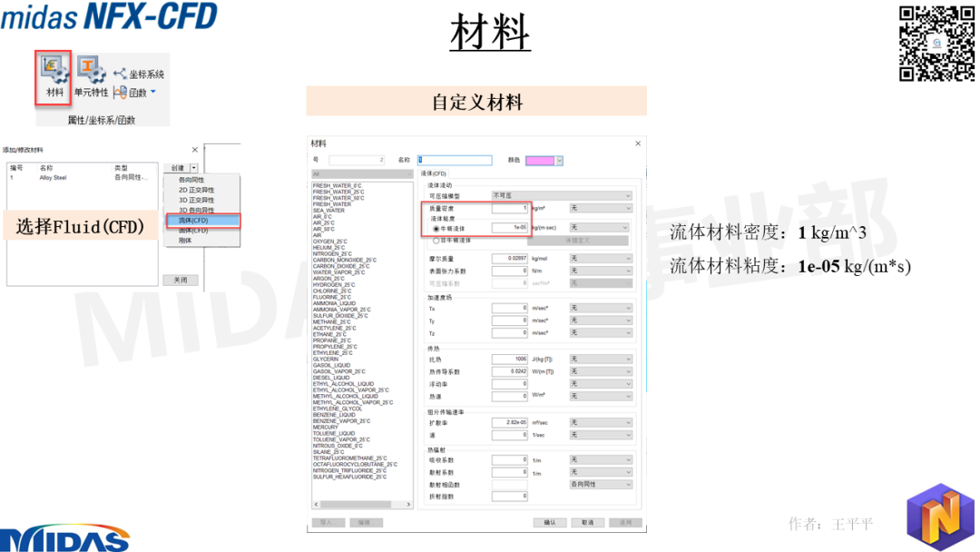The image size is (980, 552).
Task: Click the 表面张力系数 value field
Action: point(509,271)
